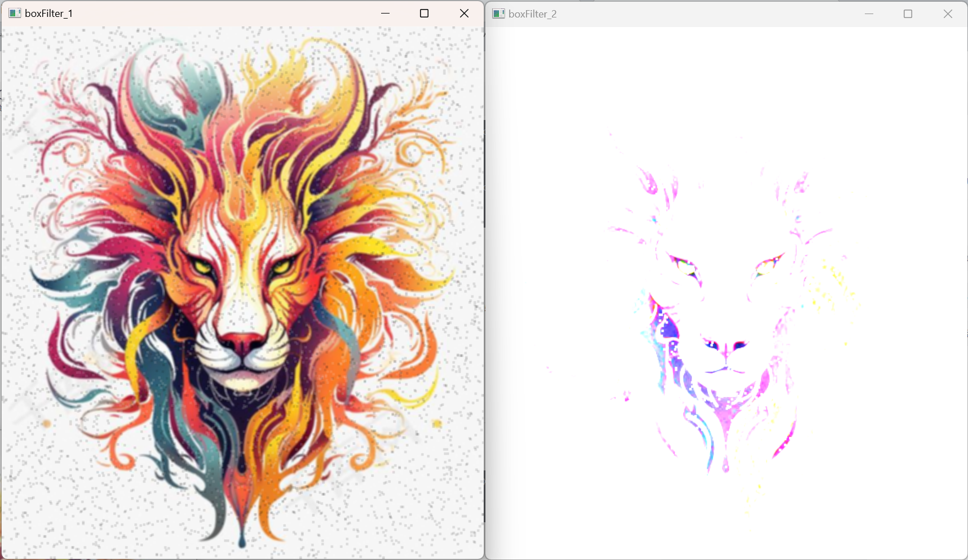Click the boxFilter_1 window app icon

pyautogui.click(x=15, y=14)
